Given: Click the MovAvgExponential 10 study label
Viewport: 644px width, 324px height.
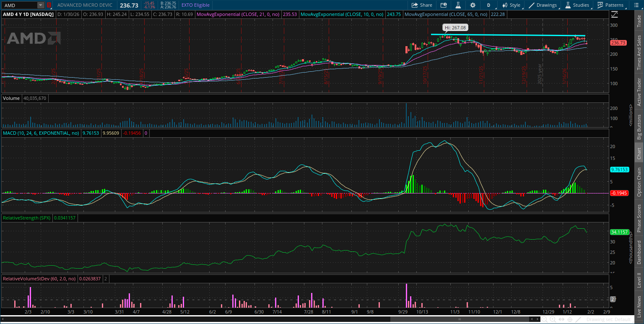Looking at the screenshot, I should tap(343, 14).
